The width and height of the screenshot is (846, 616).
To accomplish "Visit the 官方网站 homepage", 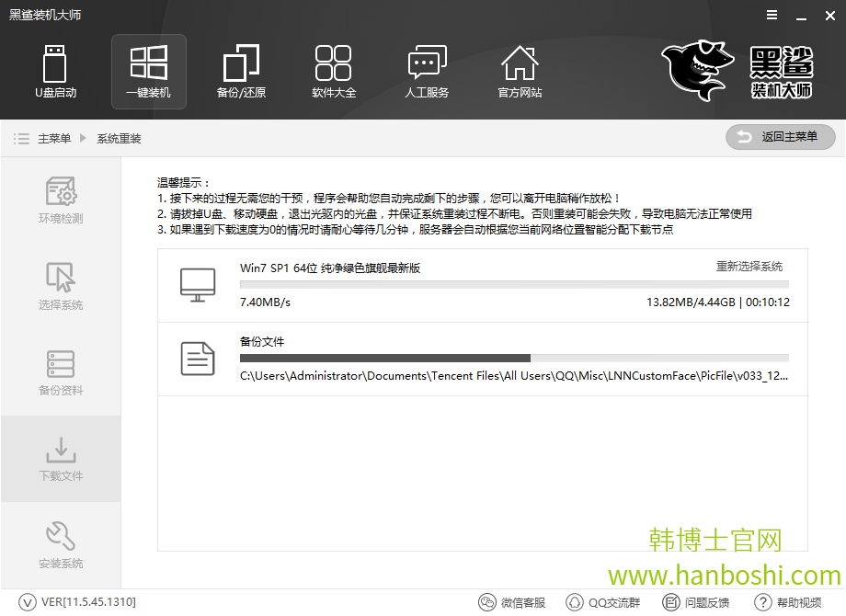I will click(x=520, y=72).
